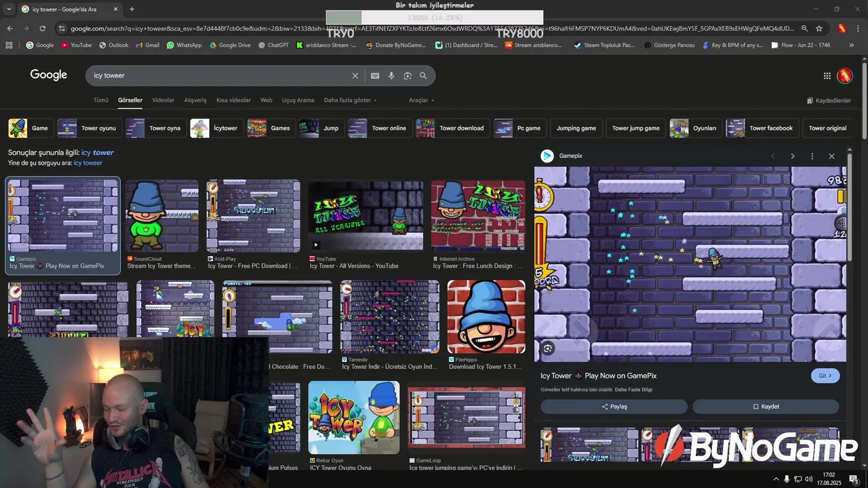Open the on-screen keyboard icon in search box
868x488 pixels.
pos(375,76)
